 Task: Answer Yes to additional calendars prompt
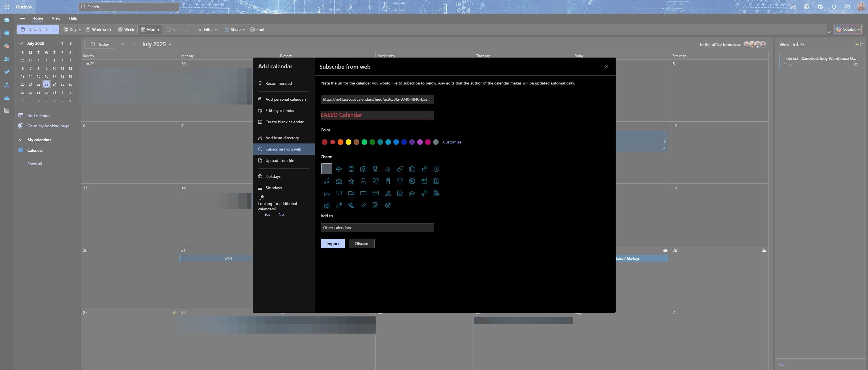[267, 215]
